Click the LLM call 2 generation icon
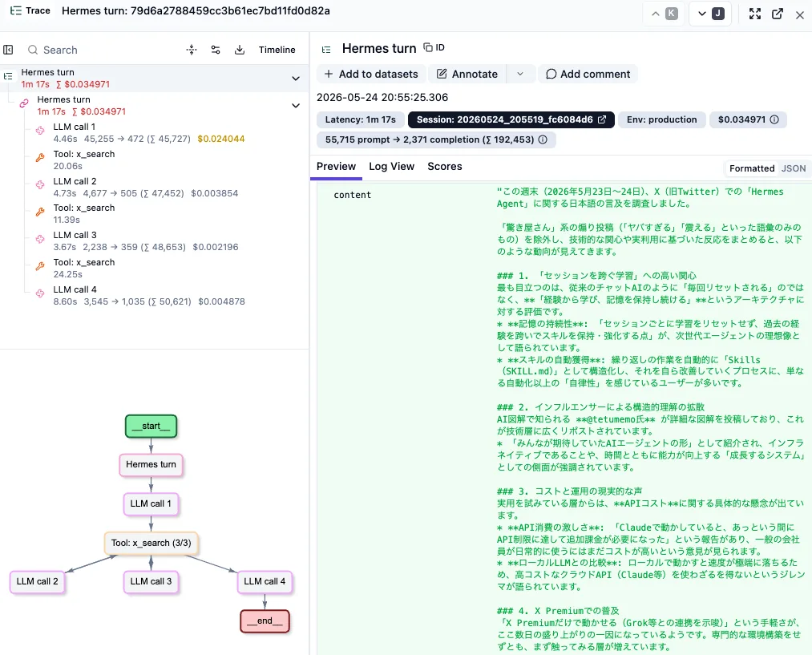Image resolution: width=812 pixels, height=655 pixels. 40,185
